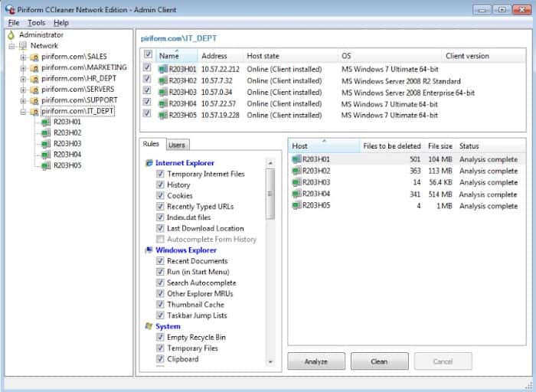Click R203H03 icon in analysis results

point(296,182)
